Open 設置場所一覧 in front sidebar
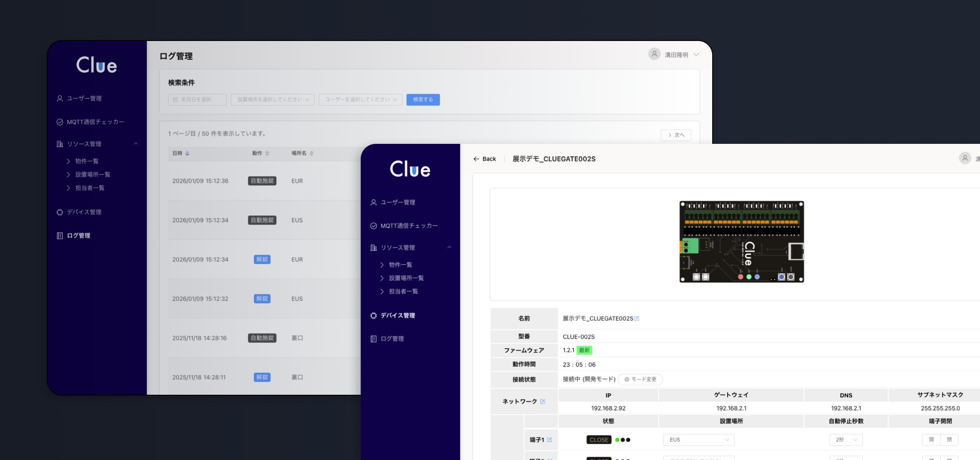The height and width of the screenshot is (460, 980). (406, 278)
